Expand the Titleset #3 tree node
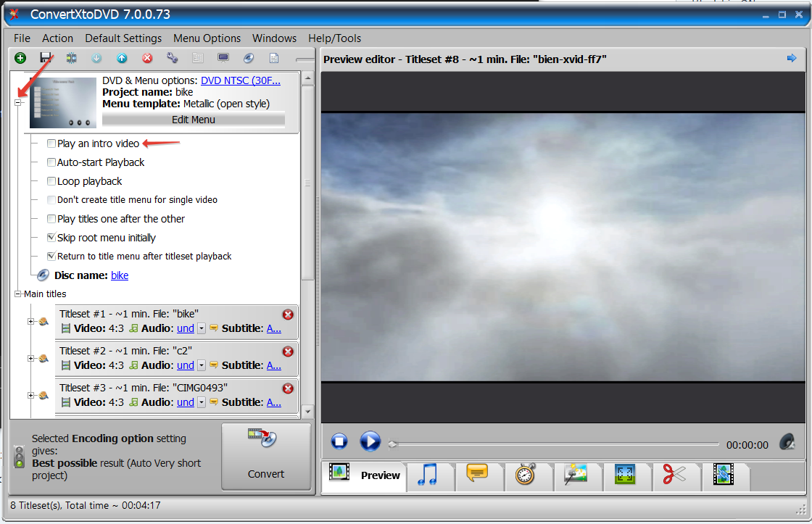This screenshot has height=524, width=812. coord(30,395)
